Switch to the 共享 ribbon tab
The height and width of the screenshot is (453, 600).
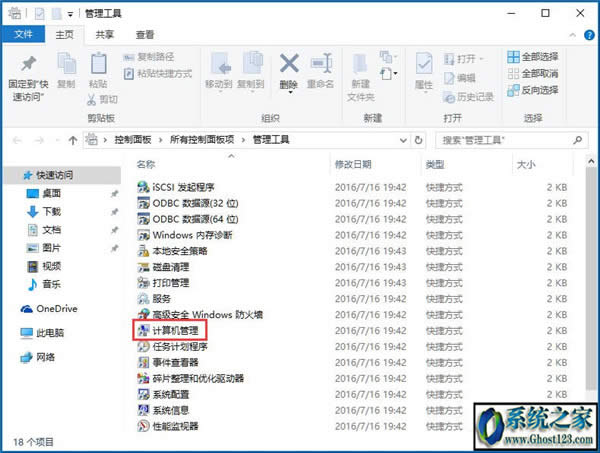(x=104, y=33)
